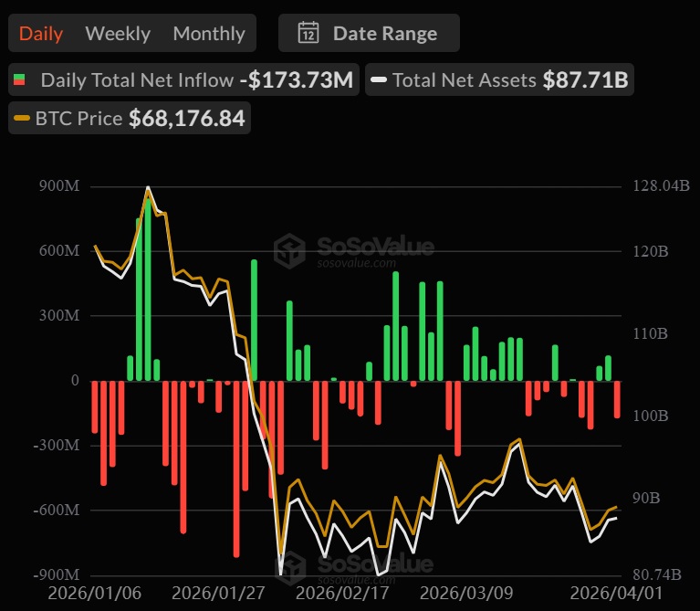
Task: Click the -300M left axis label
Action: pyautogui.click(x=57, y=445)
